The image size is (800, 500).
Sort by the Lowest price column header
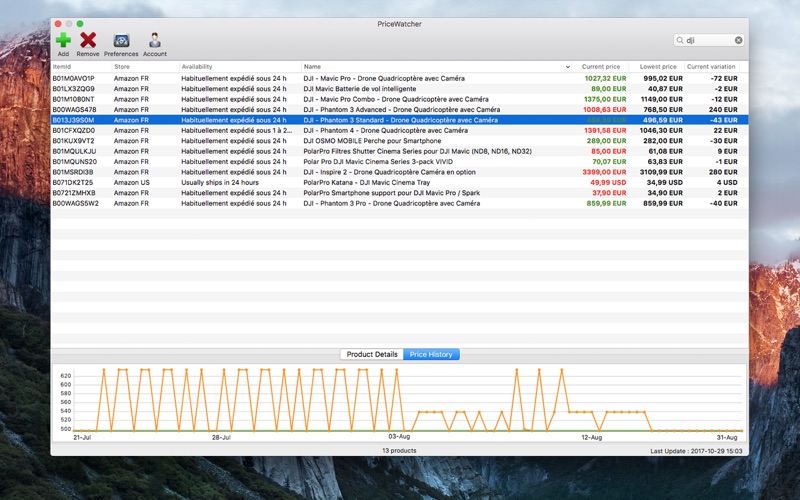[x=657, y=67]
